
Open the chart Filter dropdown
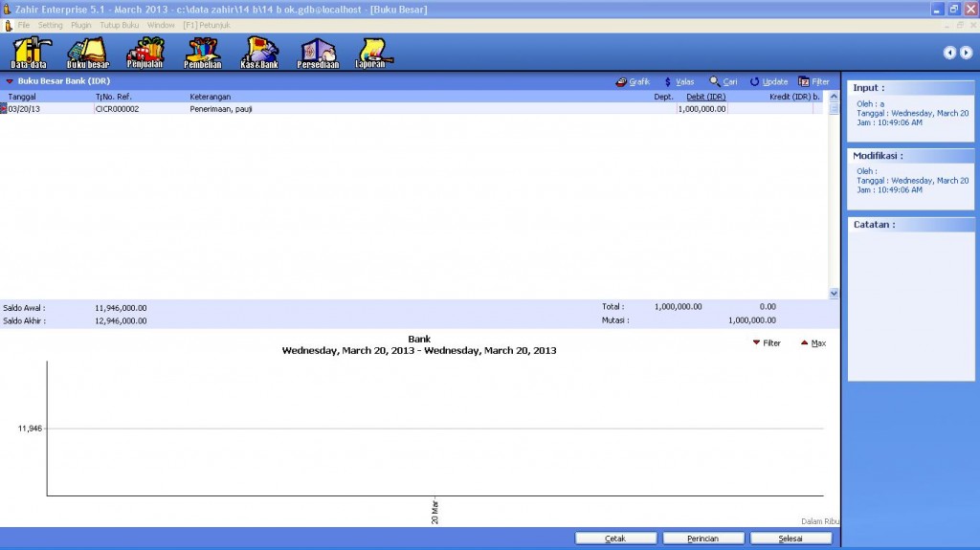coord(766,342)
